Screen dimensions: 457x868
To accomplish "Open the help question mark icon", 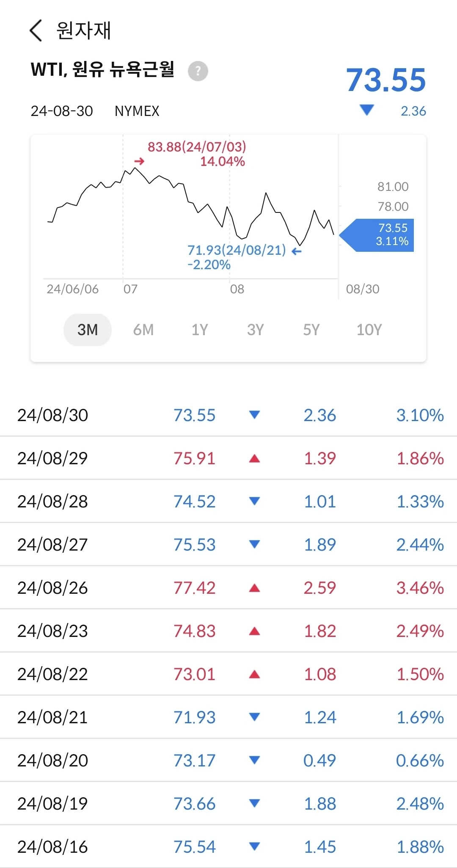I will 198,71.
